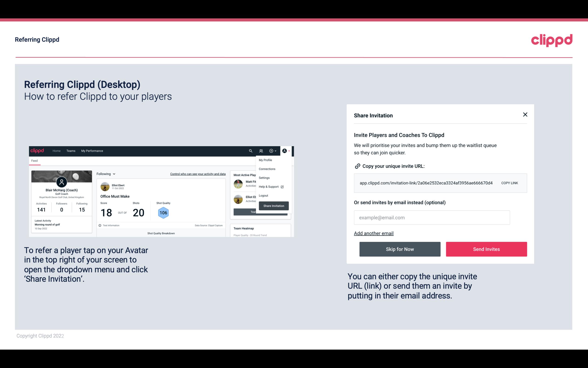Click the connections icon in nav bar

pyautogui.click(x=261, y=151)
